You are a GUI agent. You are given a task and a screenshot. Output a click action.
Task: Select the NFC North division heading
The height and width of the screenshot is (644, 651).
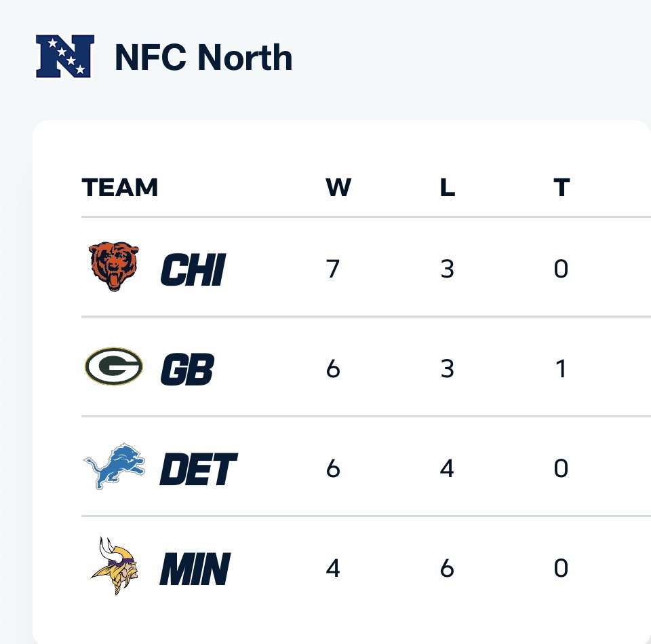coord(203,57)
